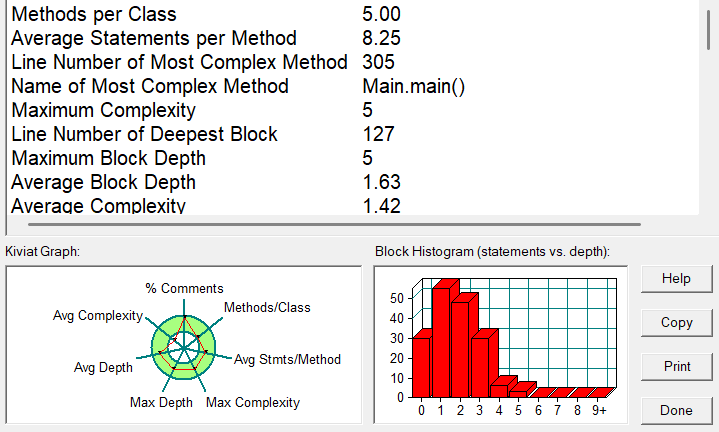Click '% Comments' axis label on Kiviat graph
Image resolution: width=719 pixels, height=432 pixels.
point(184,288)
